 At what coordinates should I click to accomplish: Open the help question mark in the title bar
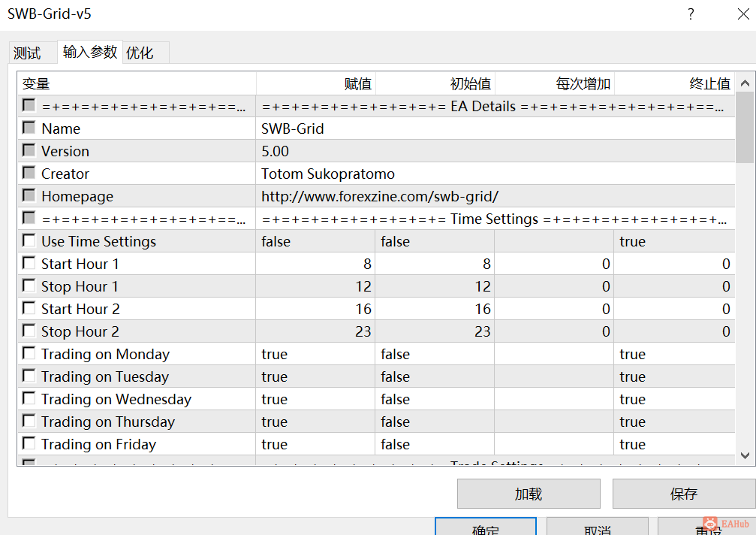(691, 14)
